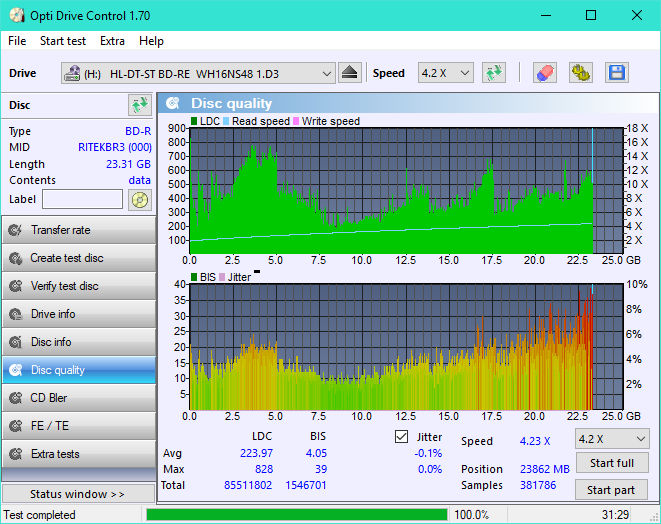Click the CD Bler sidebar icon
Viewport: 661px width, 524px height.
[x=16, y=398]
